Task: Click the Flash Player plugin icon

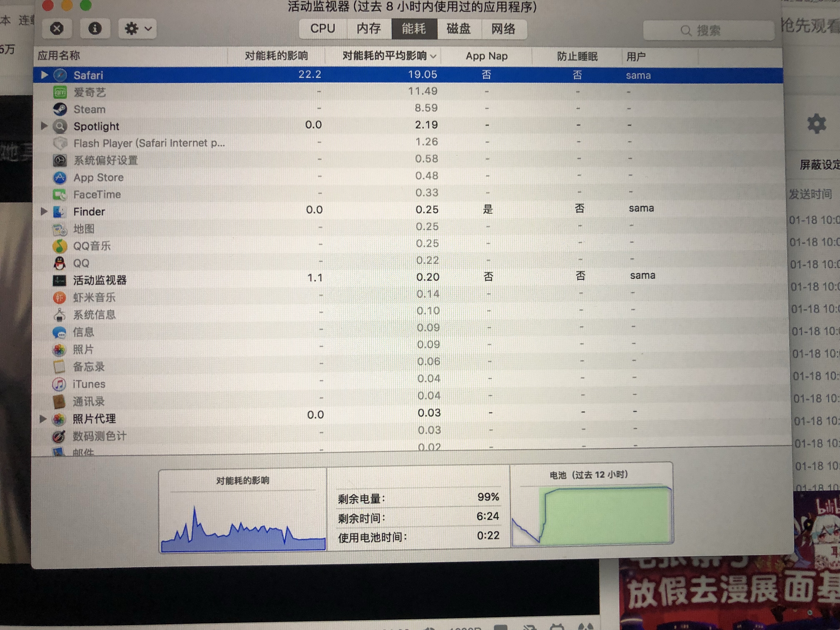Action: pos(60,143)
